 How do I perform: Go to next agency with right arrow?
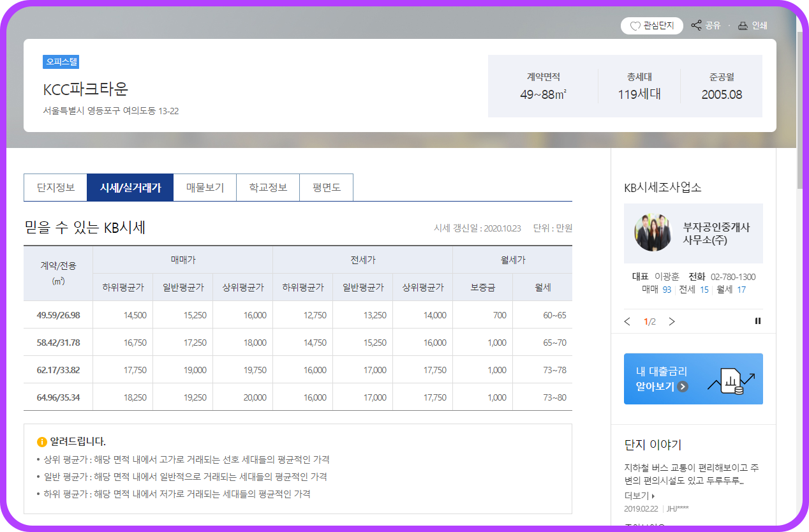click(x=671, y=321)
